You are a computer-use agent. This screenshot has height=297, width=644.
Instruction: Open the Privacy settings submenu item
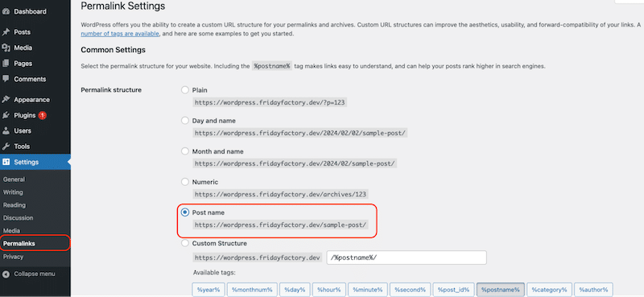click(13, 257)
